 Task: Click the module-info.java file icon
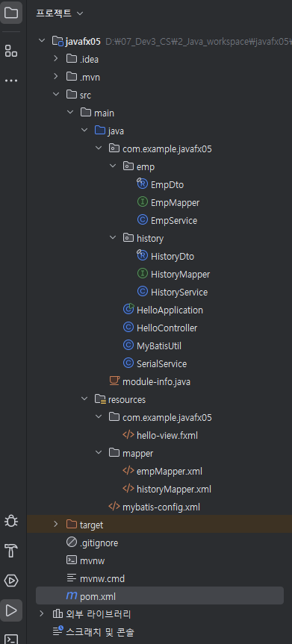click(x=114, y=381)
